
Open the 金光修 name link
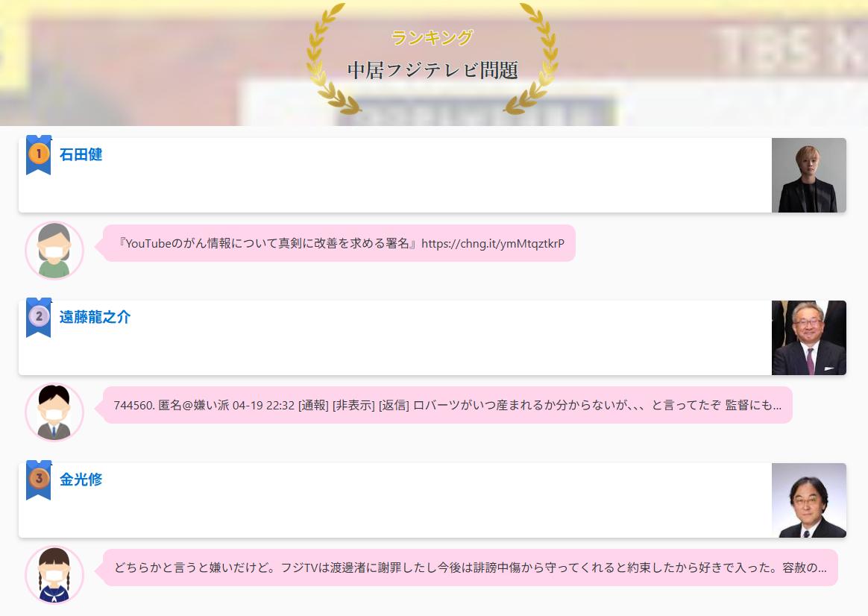tap(81, 480)
